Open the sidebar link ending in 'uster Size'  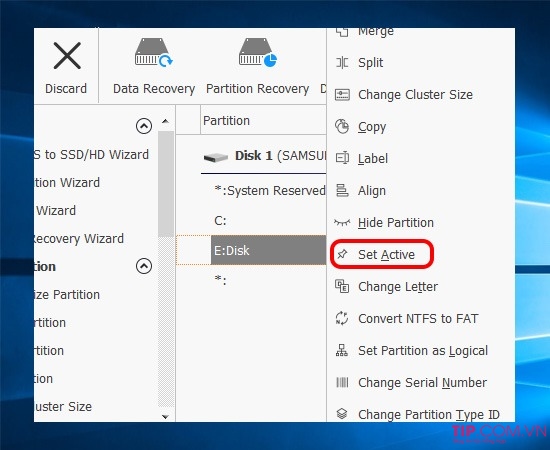pyautogui.click(x=63, y=407)
